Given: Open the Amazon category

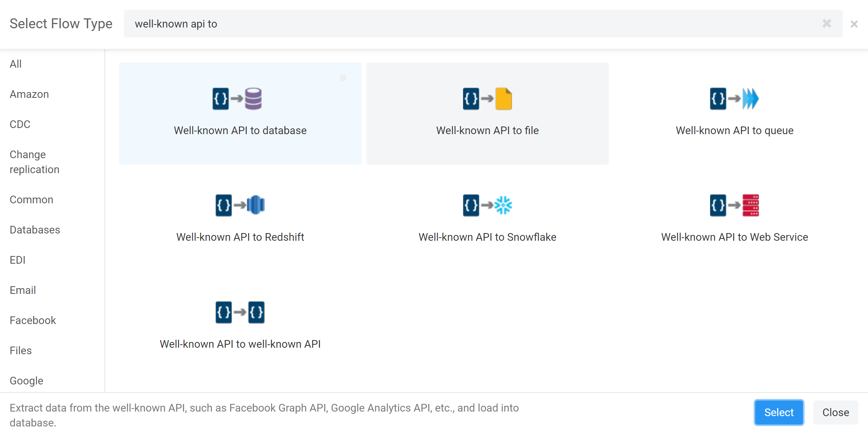Looking at the screenshot, I should pyautogui.click(x=29, y=94).
